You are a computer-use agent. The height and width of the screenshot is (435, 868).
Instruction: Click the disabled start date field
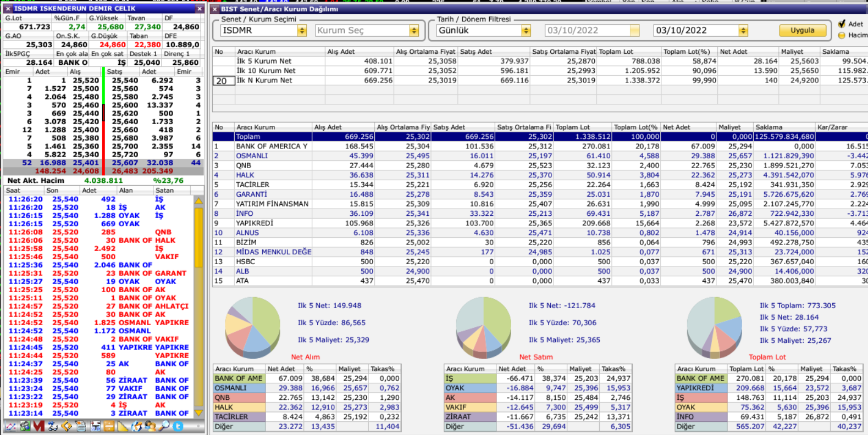tap(592, 31)
